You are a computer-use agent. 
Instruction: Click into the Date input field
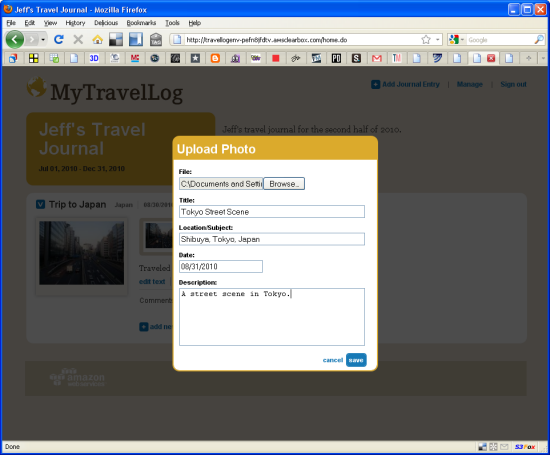[221, 266]
